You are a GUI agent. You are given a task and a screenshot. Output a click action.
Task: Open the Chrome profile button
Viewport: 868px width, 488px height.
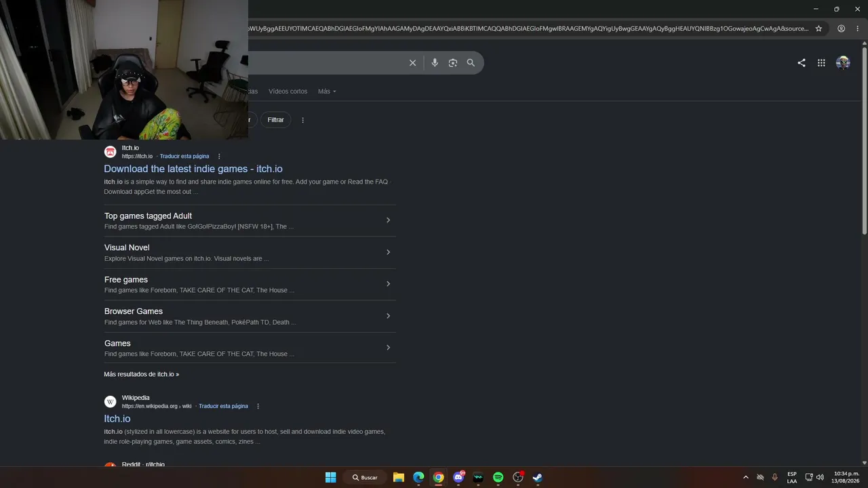tap(841, 28)
